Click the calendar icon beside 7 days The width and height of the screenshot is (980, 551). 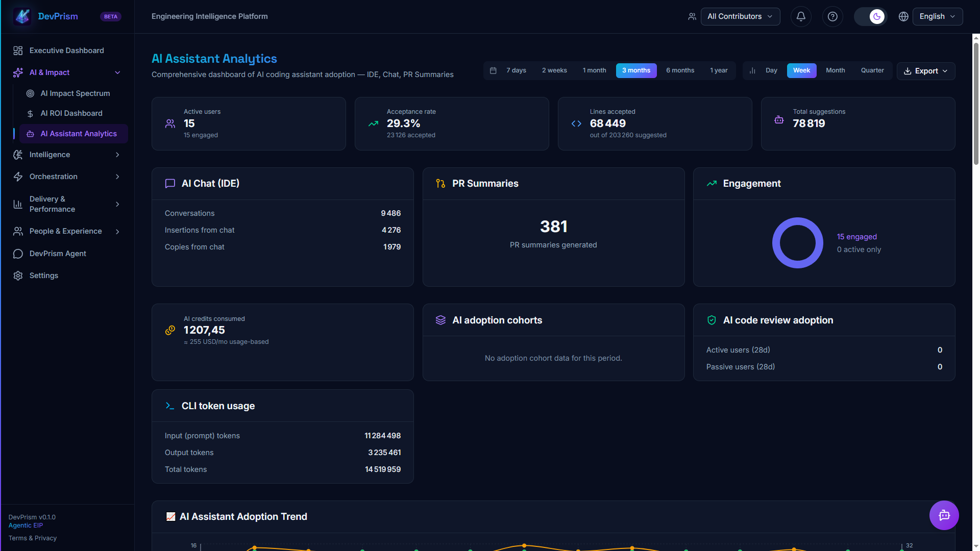(x=493, y=70)
